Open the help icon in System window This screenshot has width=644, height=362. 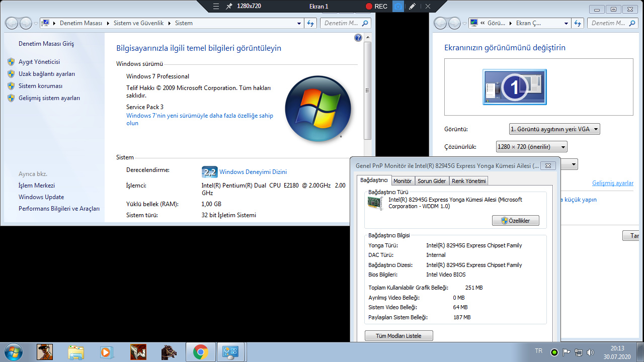358,38
